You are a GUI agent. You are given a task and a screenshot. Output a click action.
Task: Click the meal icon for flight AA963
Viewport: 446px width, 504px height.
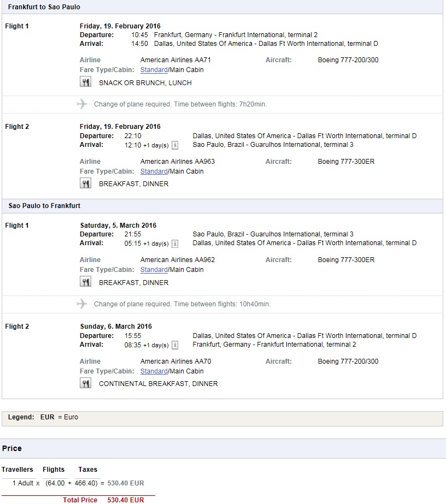85,183
